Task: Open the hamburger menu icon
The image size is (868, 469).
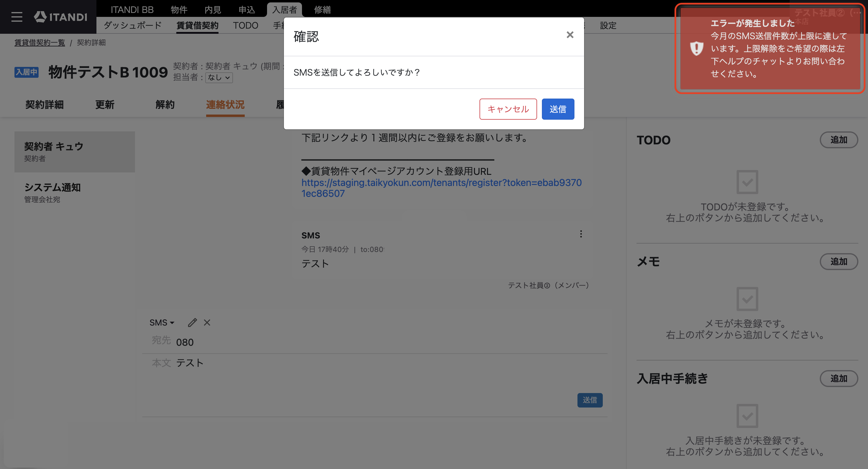Action: pos(17,17)
